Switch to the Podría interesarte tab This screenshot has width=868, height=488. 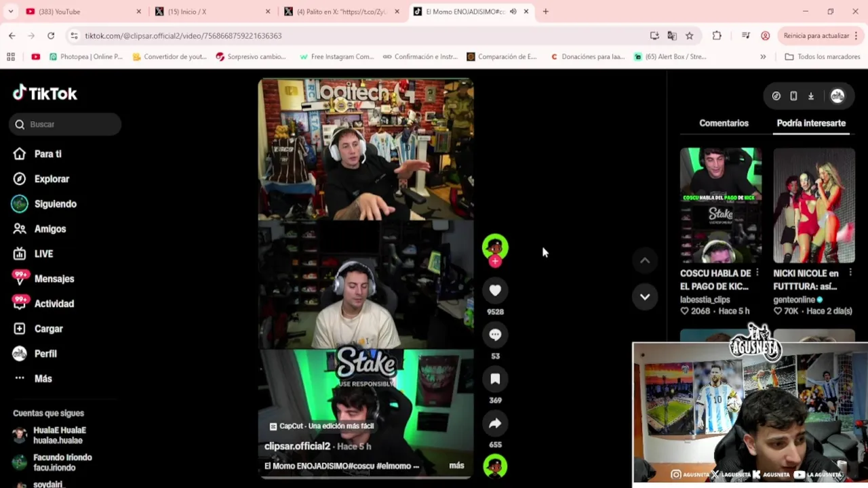click(811, 123)
